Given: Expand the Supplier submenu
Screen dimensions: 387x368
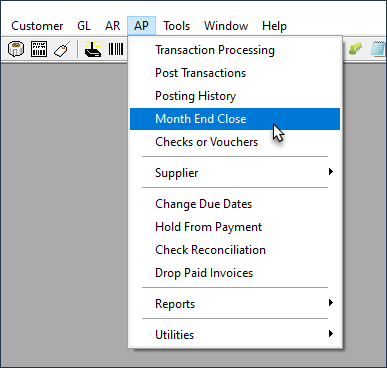Looking at the screenshot, I should tap(235, 173).
